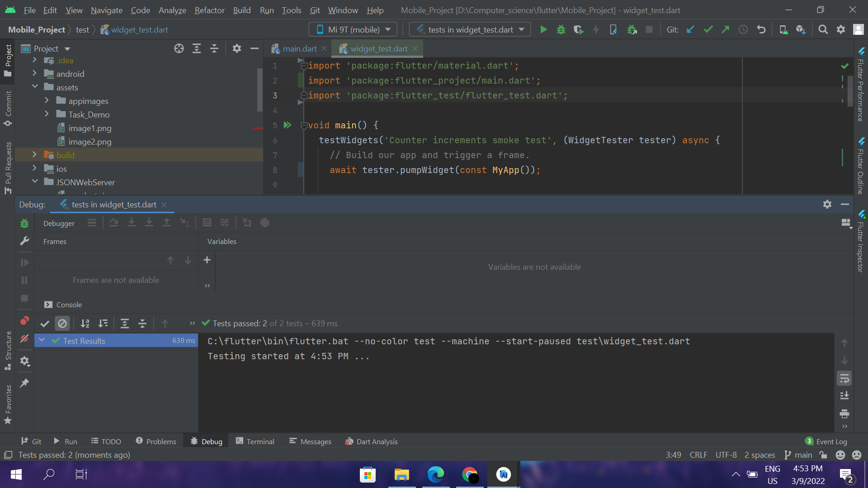Toggle sort tests by duration
The height and width of the screenshot is (488, 868).
point(103,324)
